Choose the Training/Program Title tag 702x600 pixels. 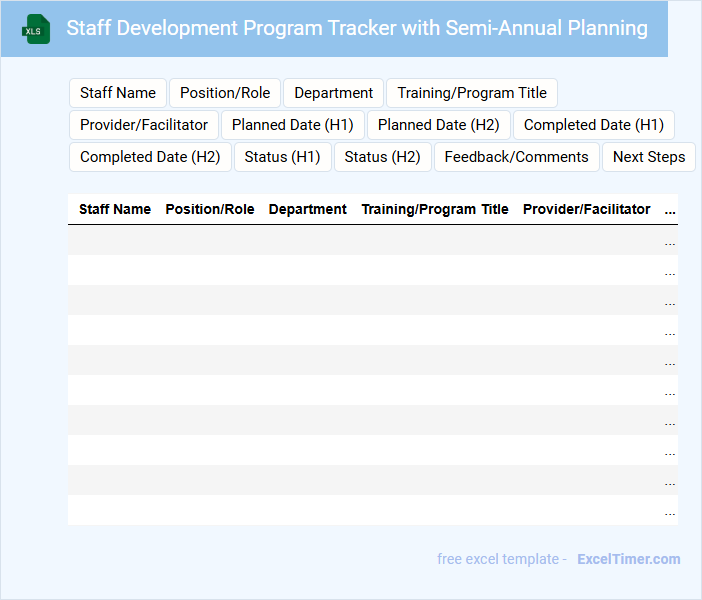point(472,93)
